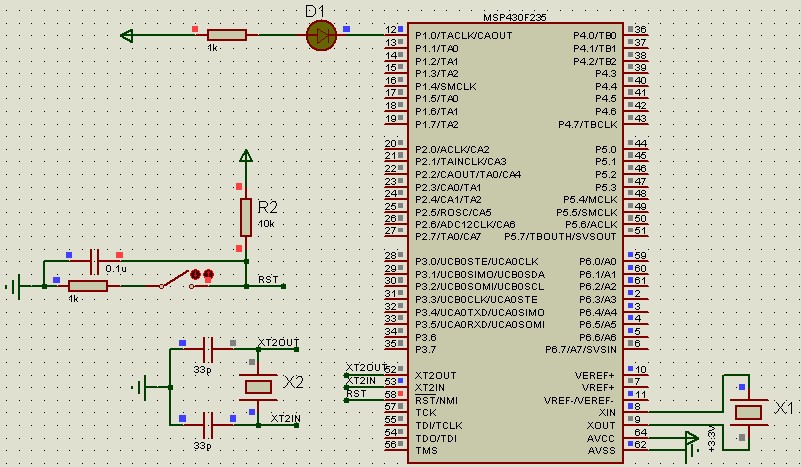The height and width of the screenshot is (467, 801).
Task: Click the 10k value label of R2
Action: [x=266, y=224]
